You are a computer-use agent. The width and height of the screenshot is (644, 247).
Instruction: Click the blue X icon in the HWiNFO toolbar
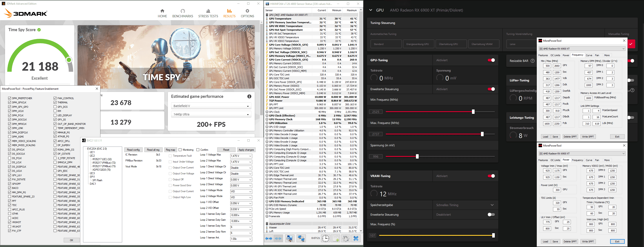[356, 238]
